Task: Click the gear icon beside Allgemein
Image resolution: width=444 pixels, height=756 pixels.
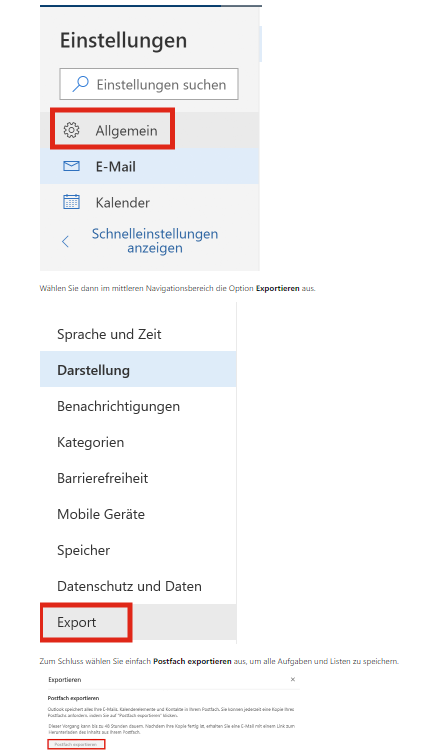Action: [x=71, y=130]
